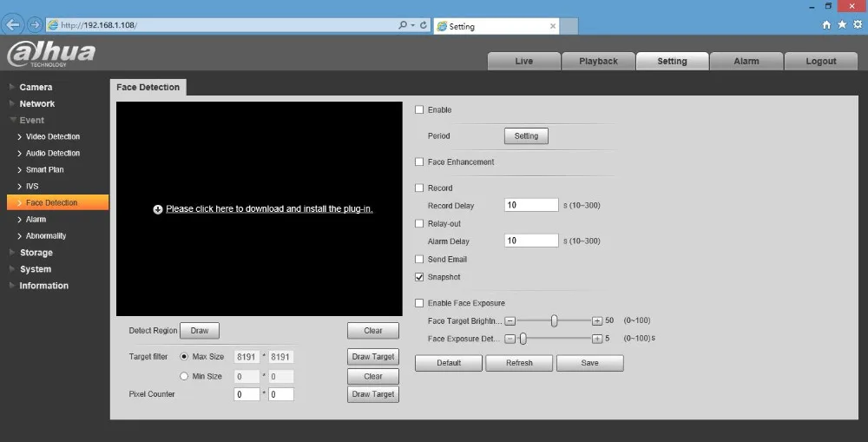Image resolution: width=868 pixels, height=442 pixels.
Task: Open Alarm item under Event
Action: coord(36,220)
